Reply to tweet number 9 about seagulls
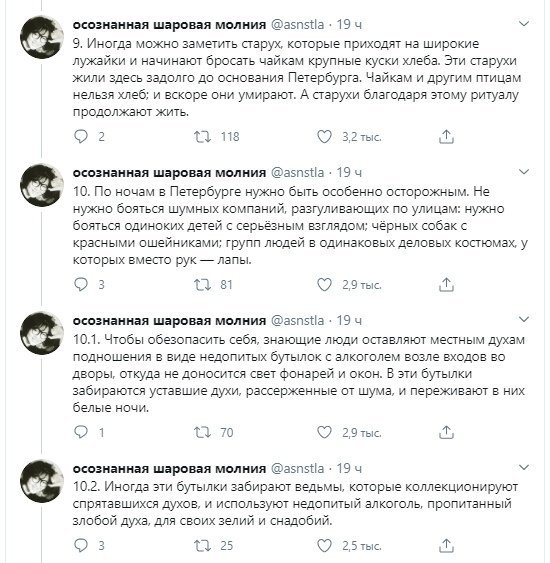 click(81, 137)
